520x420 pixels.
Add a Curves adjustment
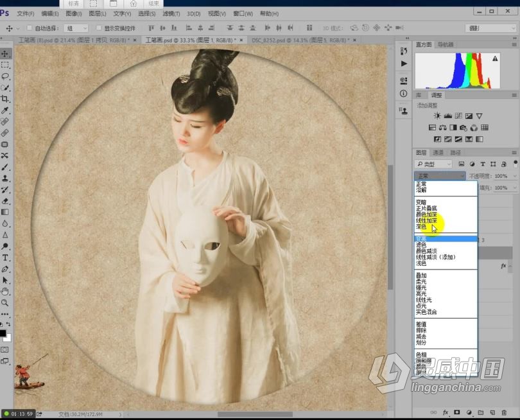[458, 116]
